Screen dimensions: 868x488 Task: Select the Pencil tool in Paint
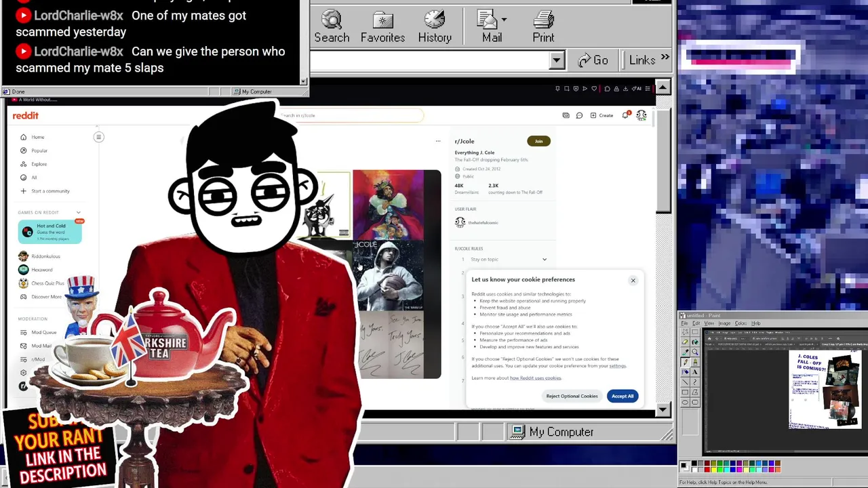(685, 362)
